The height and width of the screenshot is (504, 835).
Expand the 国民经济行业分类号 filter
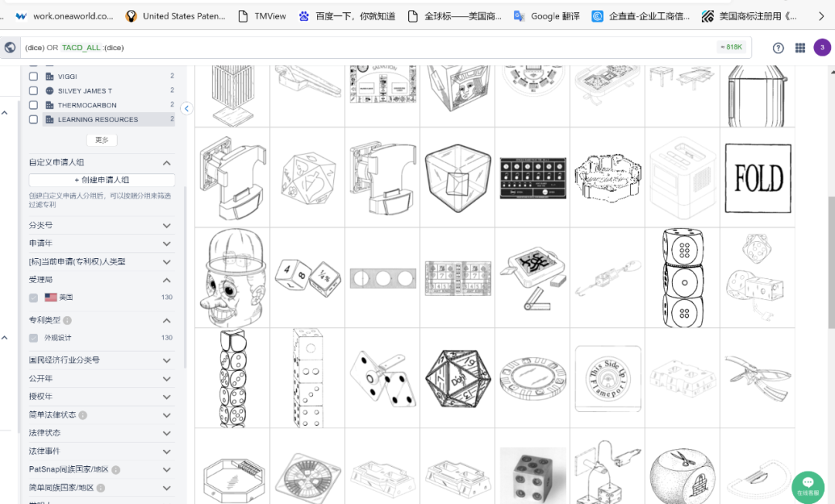click(167, 360)
